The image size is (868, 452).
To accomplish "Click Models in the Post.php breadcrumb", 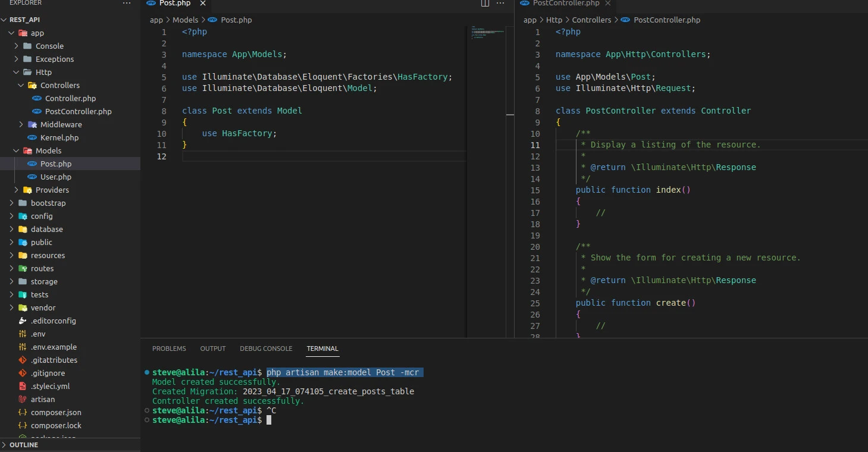I will tap(185, 20).
